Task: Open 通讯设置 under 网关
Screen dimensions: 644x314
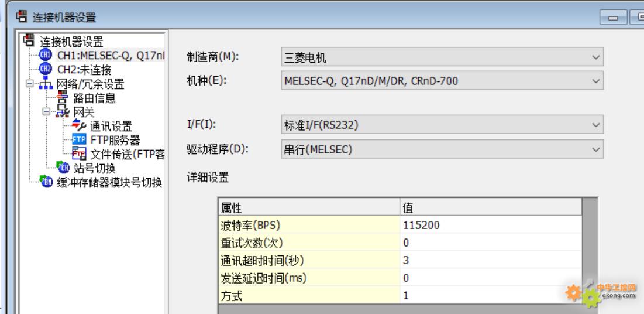Action: click(x=111, y=127)
